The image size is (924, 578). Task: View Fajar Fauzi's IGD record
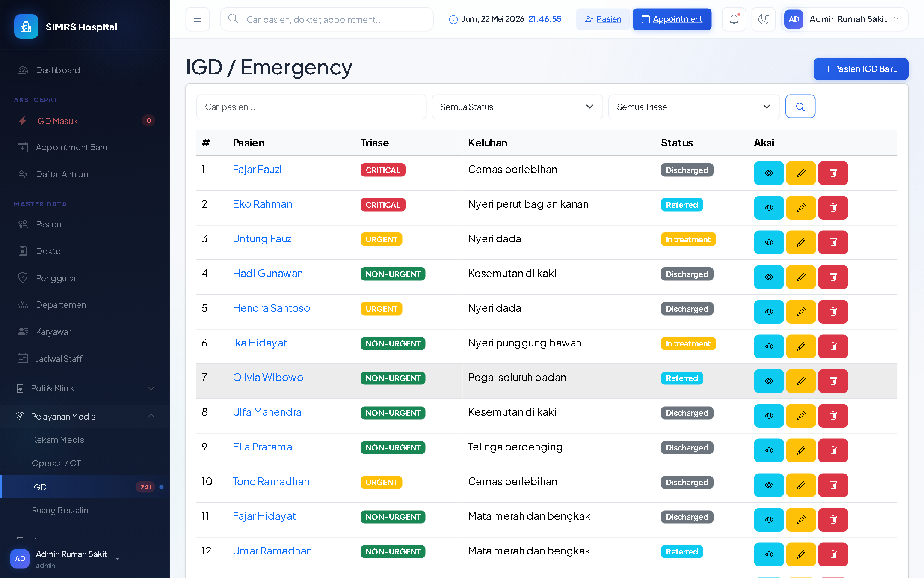coord(769,173)
